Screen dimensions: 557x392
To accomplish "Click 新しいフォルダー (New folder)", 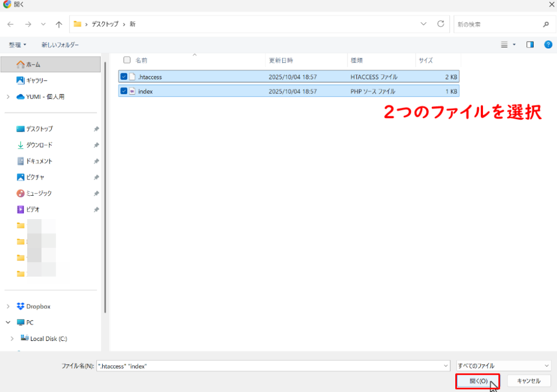I will tap(60, 45).
